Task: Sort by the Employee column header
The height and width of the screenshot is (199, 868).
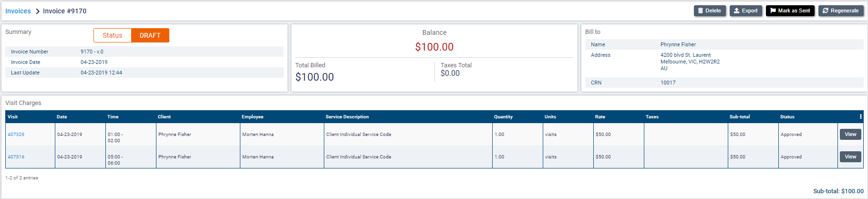Action: [x=252, y=117]
